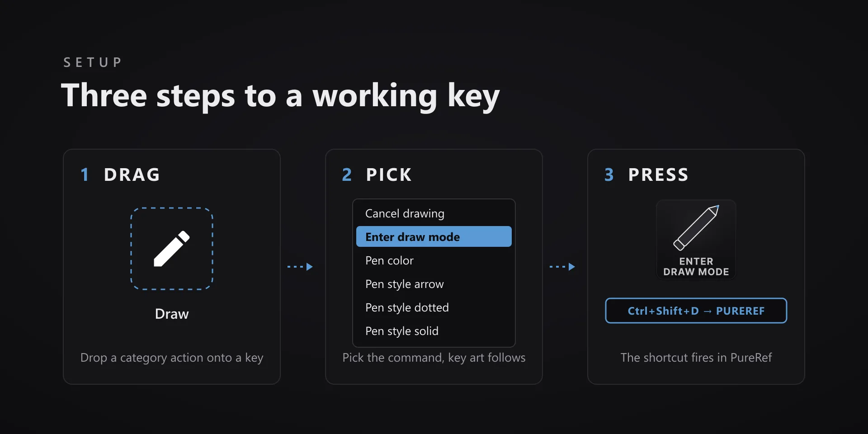Click the 'Drop a category action onto a key' caption

pos(172,358)
